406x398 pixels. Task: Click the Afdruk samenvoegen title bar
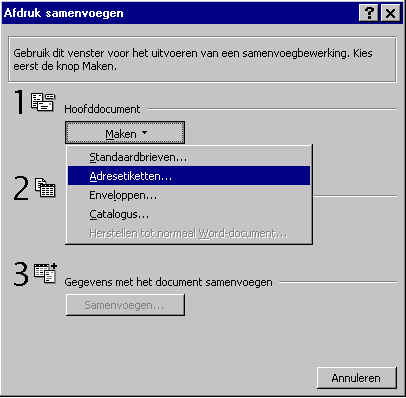click(180, 13)
